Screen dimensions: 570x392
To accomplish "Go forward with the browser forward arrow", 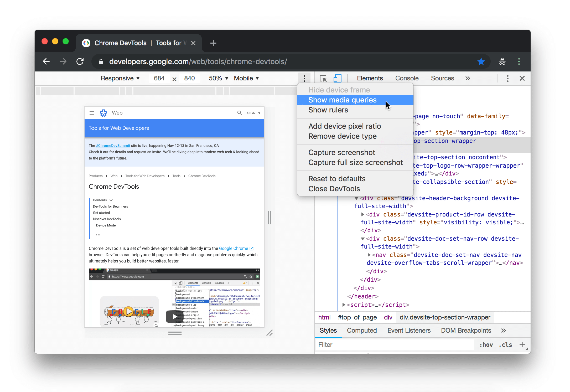I will 63,61.
